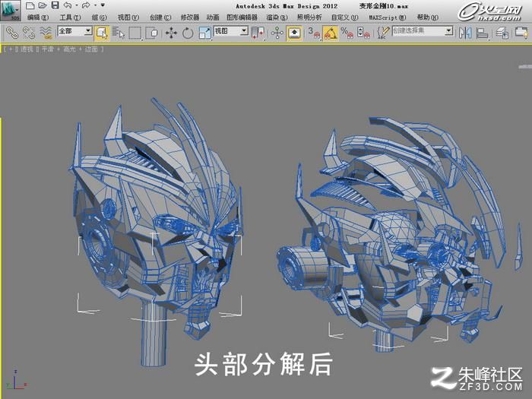Click into the 创建选择集 named selection field
The image size is (532, 399).
point(418,31)
